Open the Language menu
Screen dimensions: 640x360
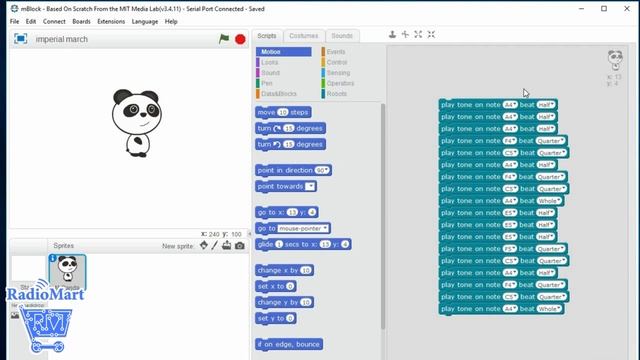[x=144, y=21]
